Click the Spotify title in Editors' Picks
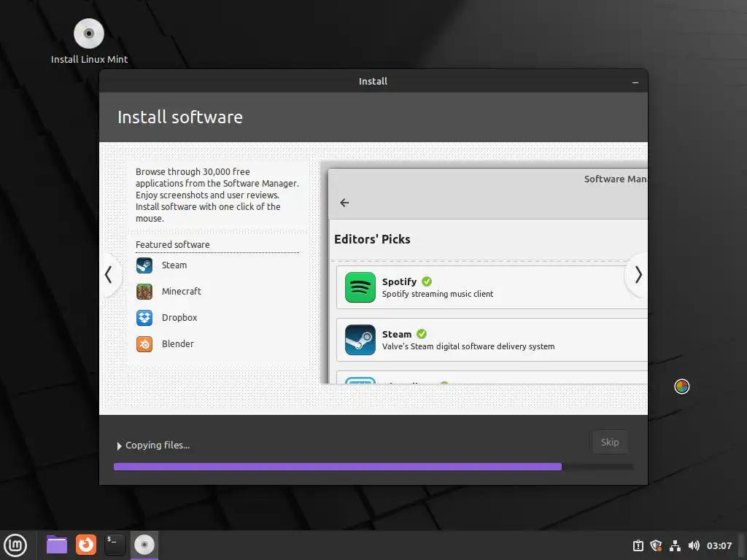 click(399, 282)
